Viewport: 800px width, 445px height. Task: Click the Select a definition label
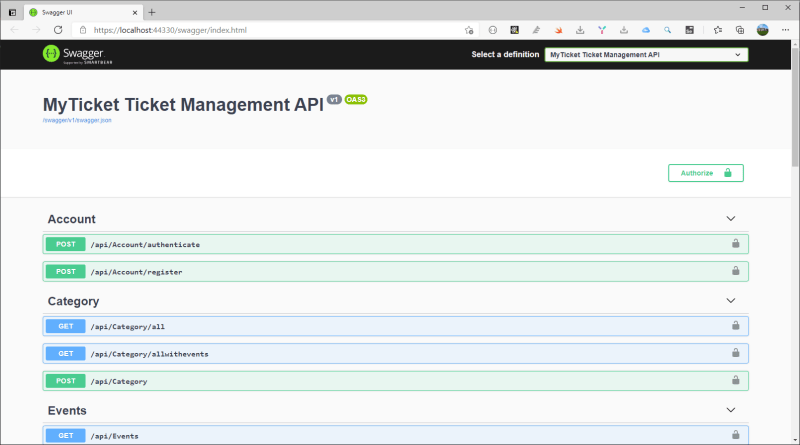tap(505, 54)
